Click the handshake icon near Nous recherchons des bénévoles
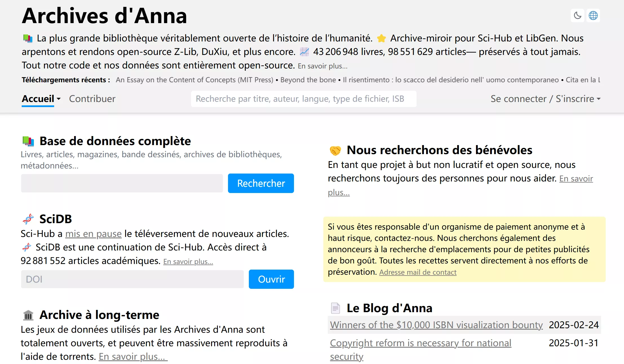The height and width of the screenshot is (364, 624). click(x=335, y=150)
